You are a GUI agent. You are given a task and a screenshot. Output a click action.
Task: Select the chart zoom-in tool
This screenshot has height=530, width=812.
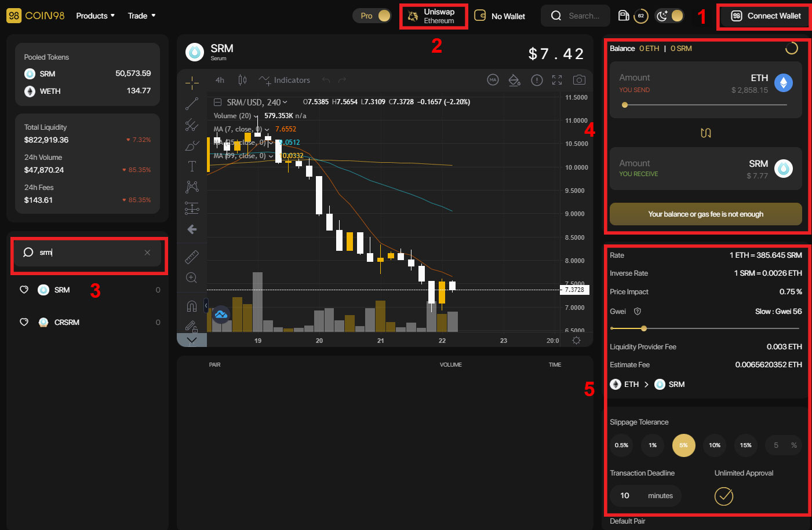coord(192,277)
